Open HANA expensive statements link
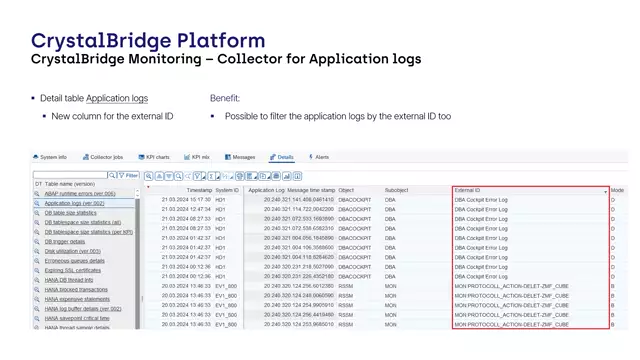This screenshot has width=640, height=360. point(77,299)
